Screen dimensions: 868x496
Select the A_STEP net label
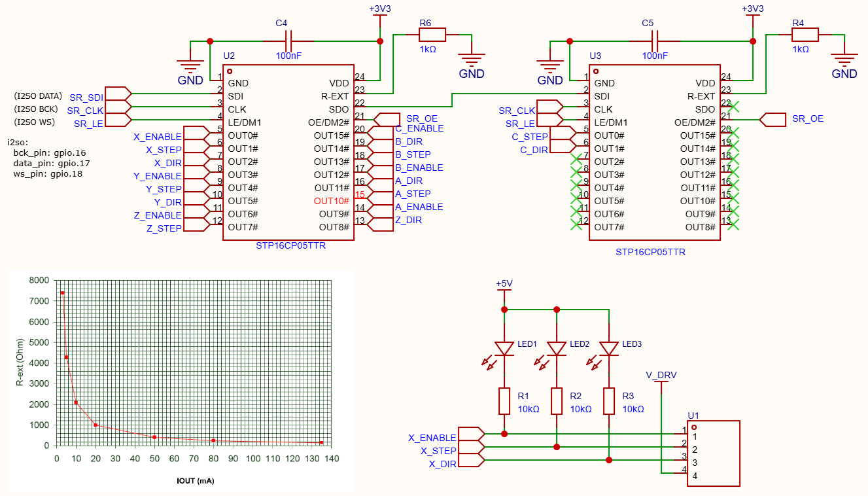pos(413,194)
